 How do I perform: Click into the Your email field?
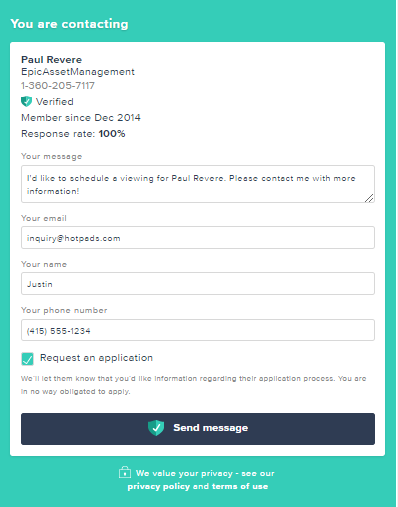click(198, 238)
